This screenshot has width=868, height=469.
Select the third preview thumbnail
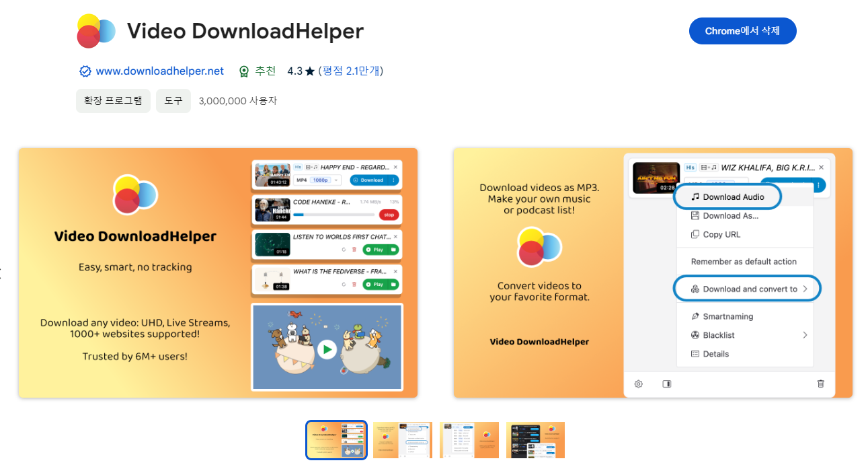[x=469, y=441]
